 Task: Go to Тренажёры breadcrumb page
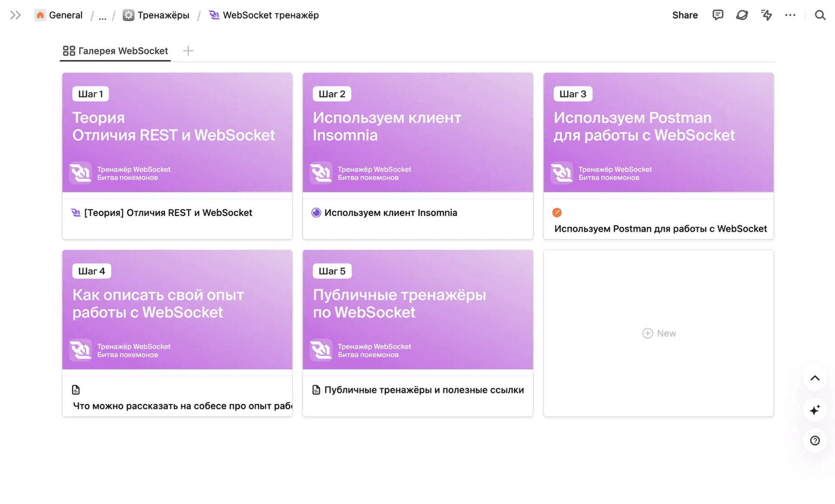pyautogui.click(x=156, y=15)
